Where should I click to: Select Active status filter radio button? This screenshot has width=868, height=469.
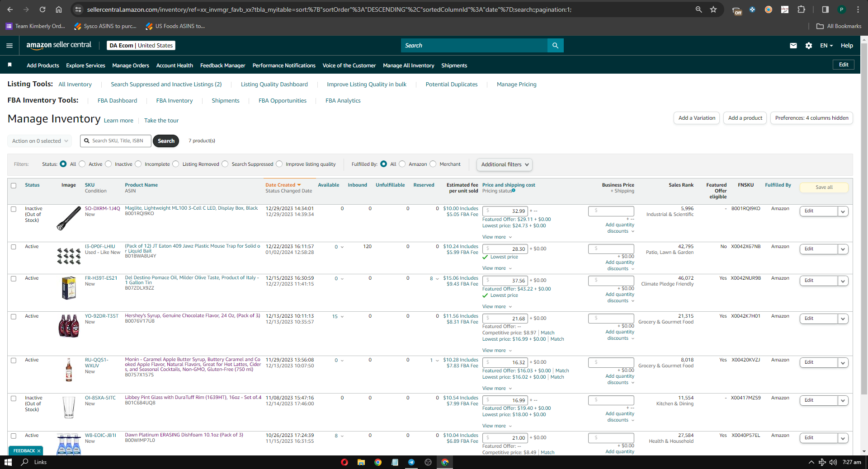tap(82, 164)
